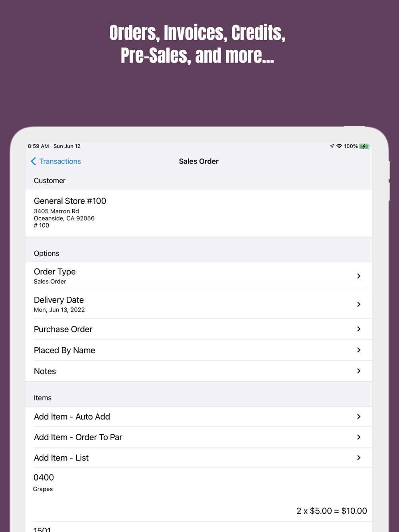
Task: Go back to Transactions
Action: (60, 161)
